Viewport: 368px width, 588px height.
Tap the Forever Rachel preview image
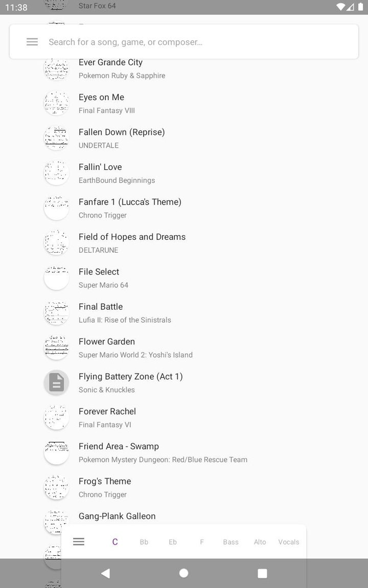[56, 417]
